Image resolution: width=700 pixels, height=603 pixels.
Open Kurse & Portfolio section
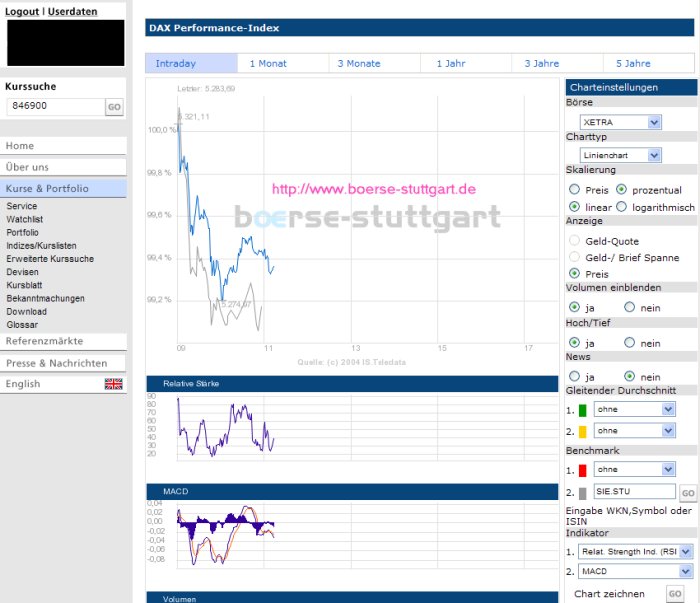click(x=63, y=189)
